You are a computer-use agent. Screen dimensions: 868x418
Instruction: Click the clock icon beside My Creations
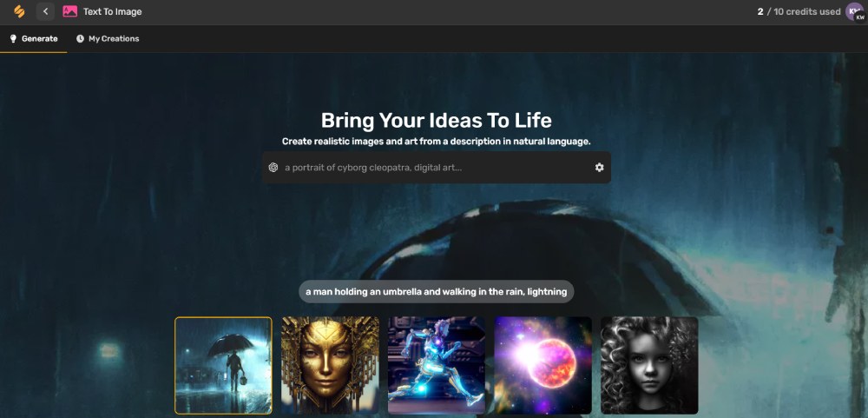point(80,39)
